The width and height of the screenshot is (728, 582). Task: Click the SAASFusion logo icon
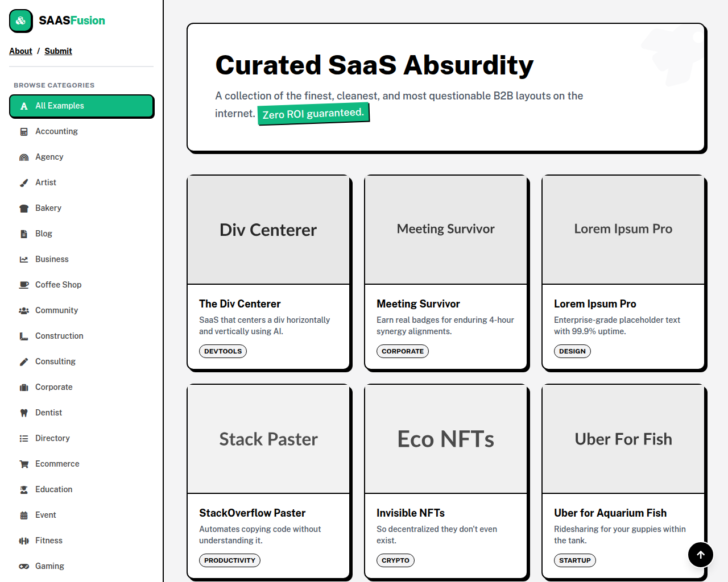pyautogui.click(x=20, y=20)
